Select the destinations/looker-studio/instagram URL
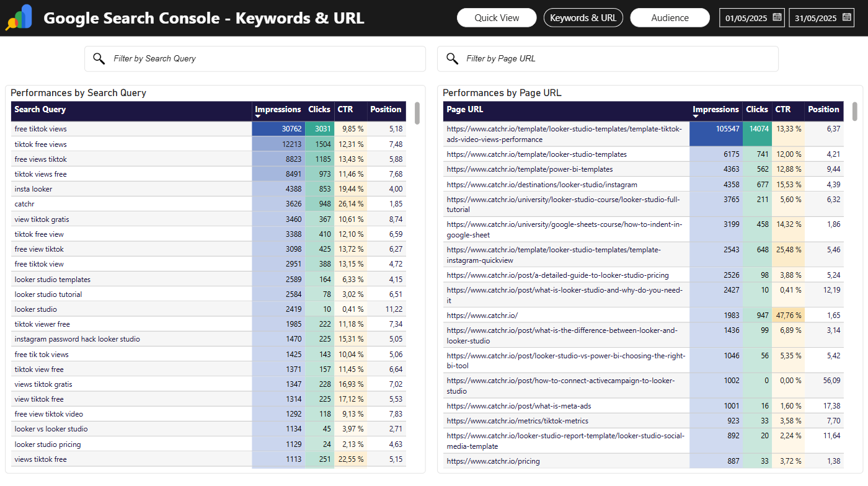The width and height of the screenshot is (868, 486). click(x=542, y=184)
